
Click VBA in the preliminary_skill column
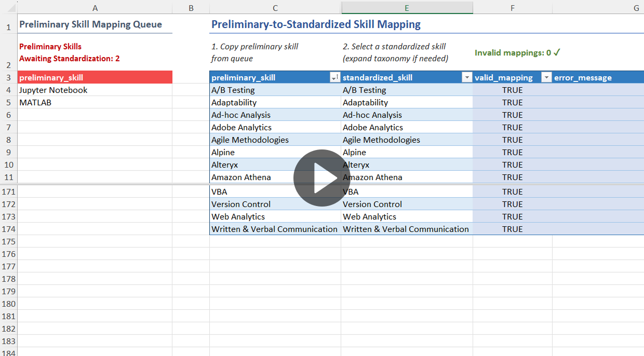[x=275, y=192]
